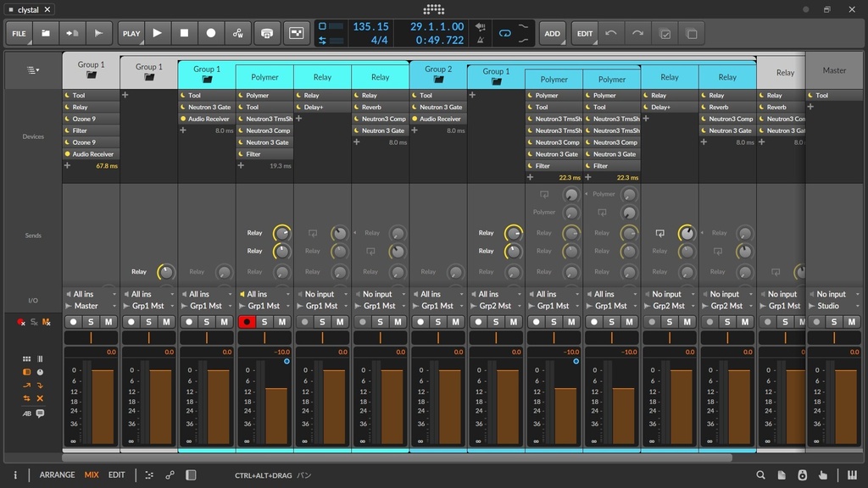Mute the Group 2 track
This screenshot has width=868, height=488.
[455, 321]
